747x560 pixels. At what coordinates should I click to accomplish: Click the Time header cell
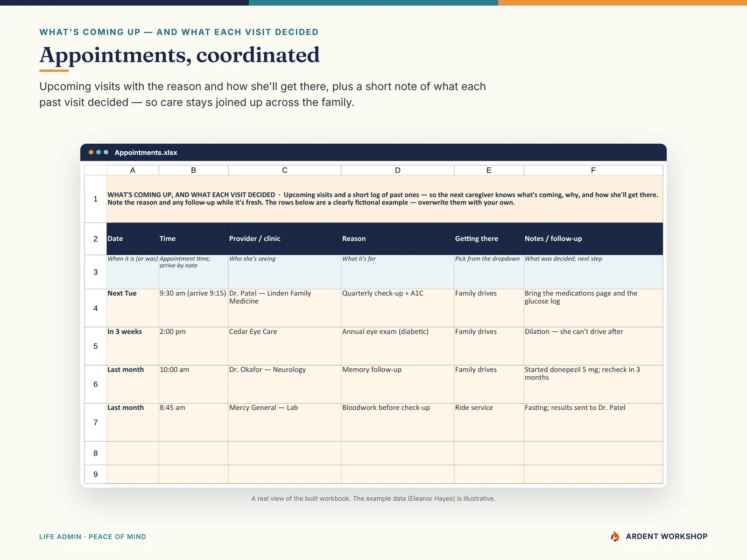(x=193, y=238)
